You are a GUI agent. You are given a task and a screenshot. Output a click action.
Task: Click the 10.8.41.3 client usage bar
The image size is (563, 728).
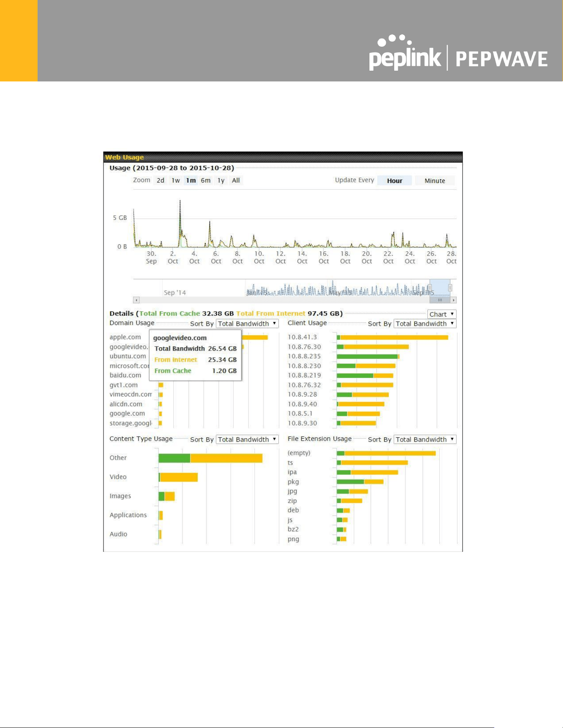pyautogui.click(x=393, y=337)
